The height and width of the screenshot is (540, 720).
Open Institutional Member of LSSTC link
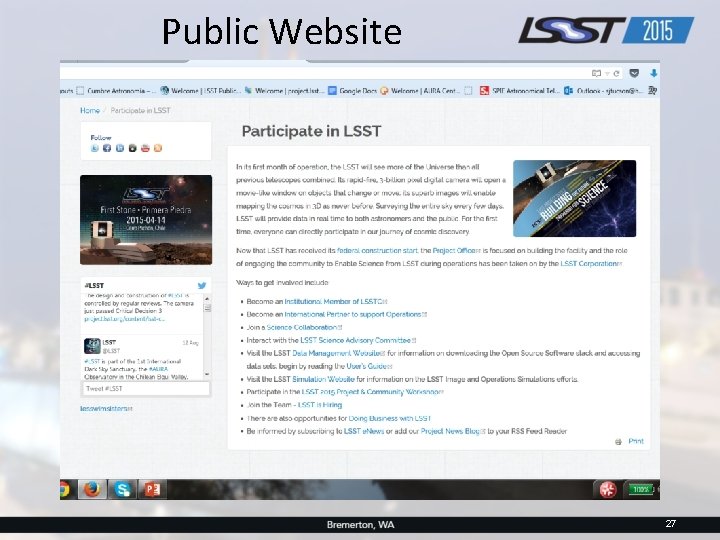coord(336,302)
